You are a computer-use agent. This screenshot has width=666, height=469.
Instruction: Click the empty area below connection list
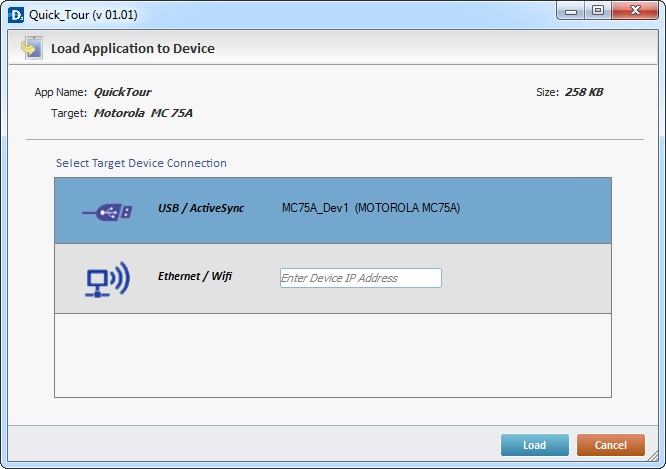(333, 355)
